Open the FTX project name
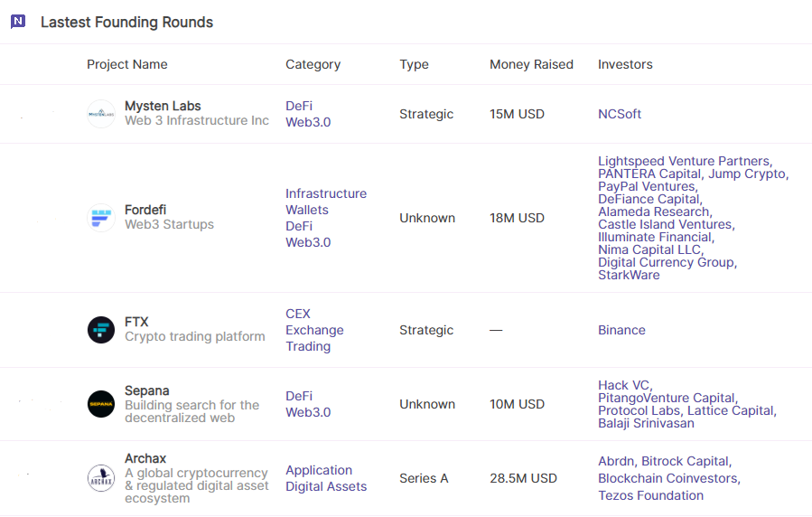812x517 pixels. (x=136, y=322)
